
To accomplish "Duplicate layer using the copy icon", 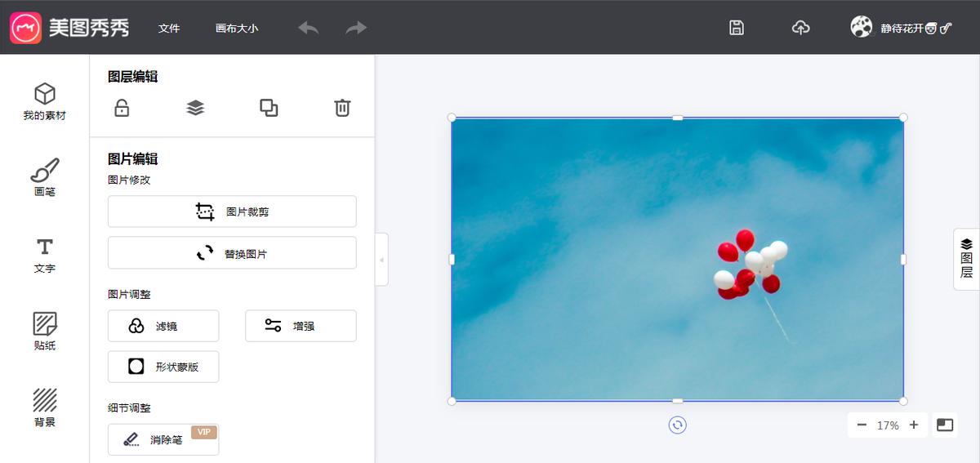I will [269, 108].
